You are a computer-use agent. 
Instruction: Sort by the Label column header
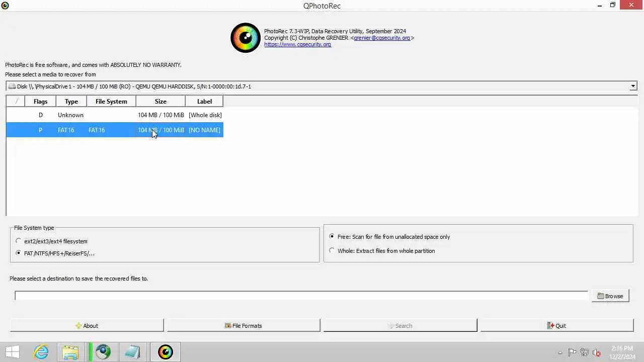[204, 101]
